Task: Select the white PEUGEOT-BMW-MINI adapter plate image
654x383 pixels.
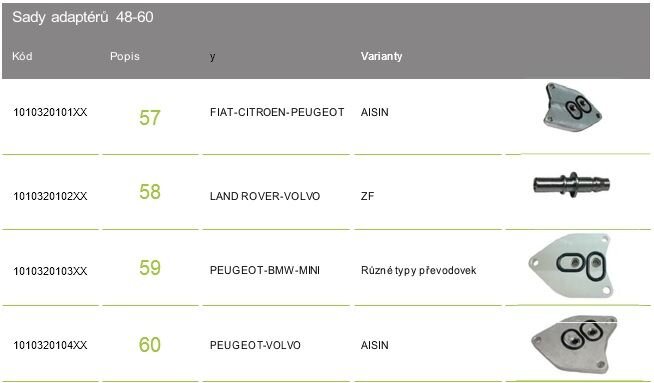Action: tap(572, 265)
